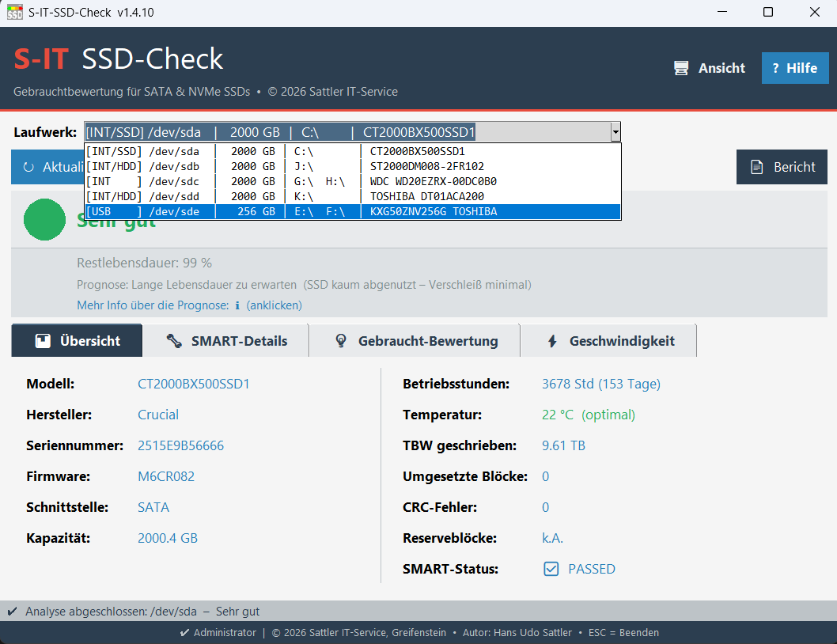Viewport: 837px width, 644px height.
Task: Select /dev/sdd TOSHIBA DT01ACA200 drive entry
Action: point(352,196)
